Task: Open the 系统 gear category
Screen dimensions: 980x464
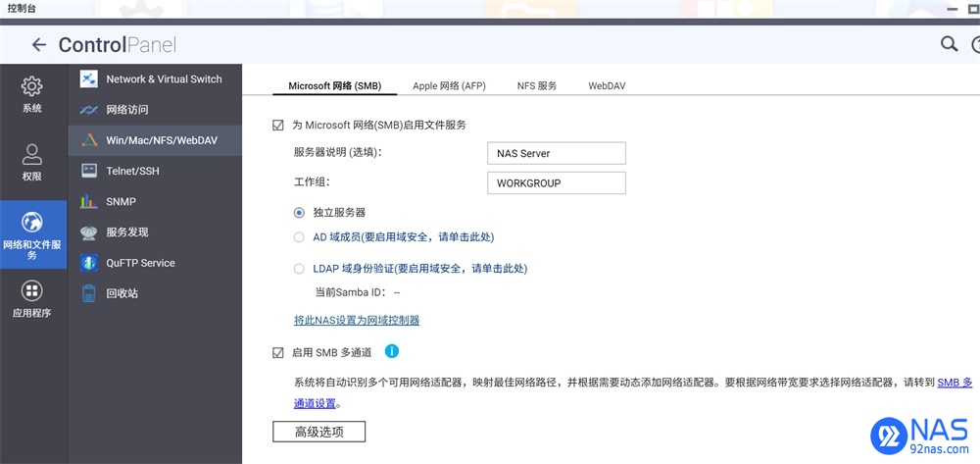Action: [32, 95]
